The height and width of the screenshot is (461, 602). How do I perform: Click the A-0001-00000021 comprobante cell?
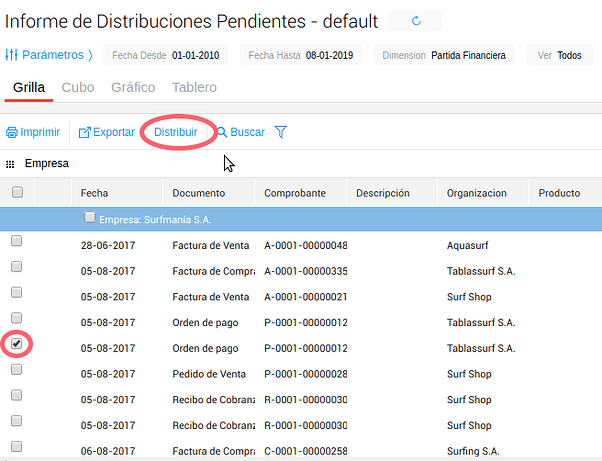pyautogui.click(x=306, y=297)
